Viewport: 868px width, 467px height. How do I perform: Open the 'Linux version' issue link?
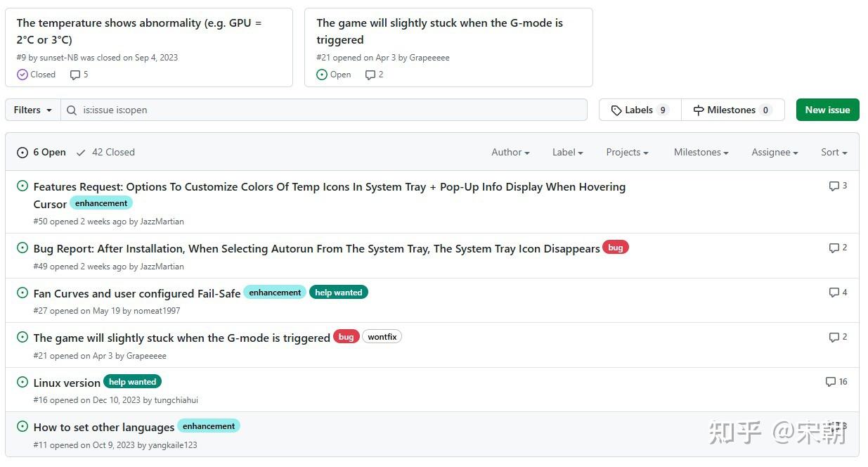click(x=67, y=383)
